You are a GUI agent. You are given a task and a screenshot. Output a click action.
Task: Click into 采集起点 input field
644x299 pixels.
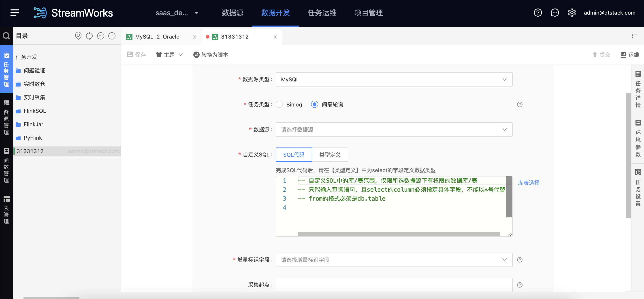[x=394, y=285]
